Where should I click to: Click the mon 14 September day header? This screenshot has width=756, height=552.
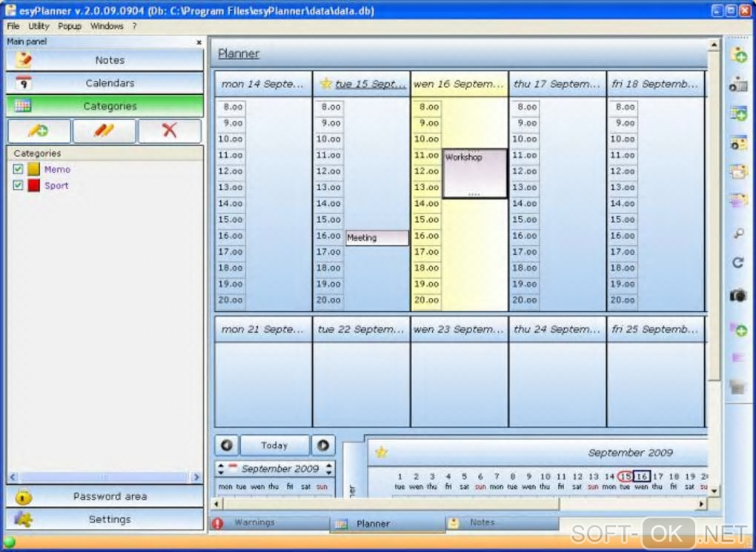pyautogui.click(x=263, y=84)
